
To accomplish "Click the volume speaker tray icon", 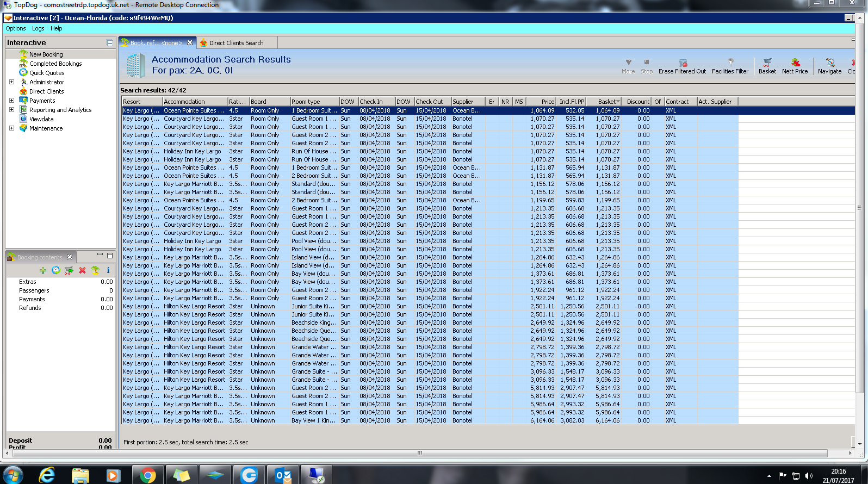I will pos(809,476).
